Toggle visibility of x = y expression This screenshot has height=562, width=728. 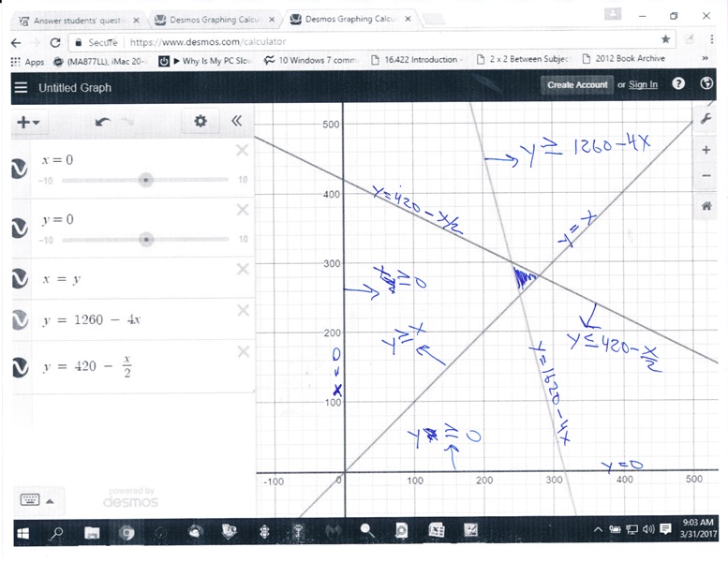[20, 278]
